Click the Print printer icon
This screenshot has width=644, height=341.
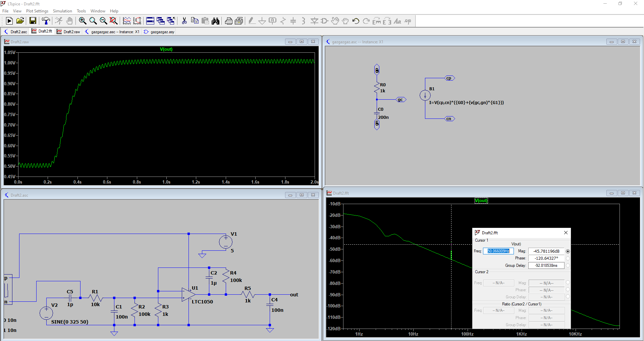coord(228,21)
